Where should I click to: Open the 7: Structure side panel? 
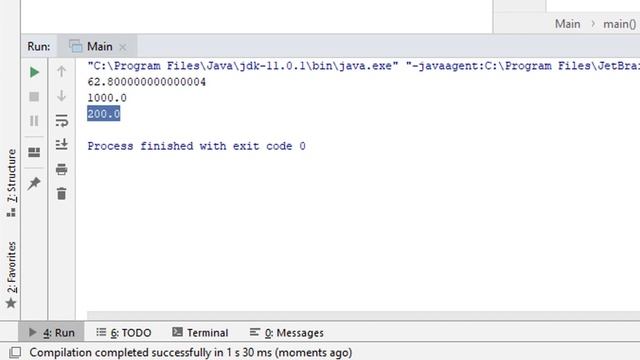point(11,182)
